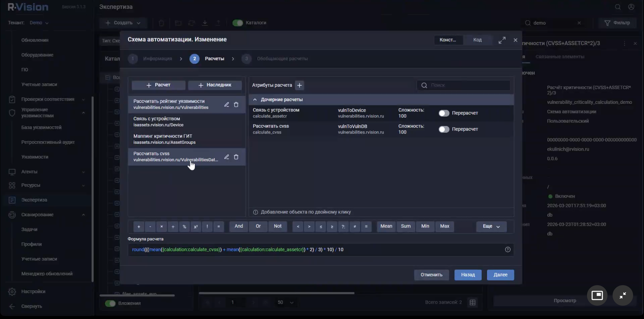Add new calculation with «Расчет» button

158,85
